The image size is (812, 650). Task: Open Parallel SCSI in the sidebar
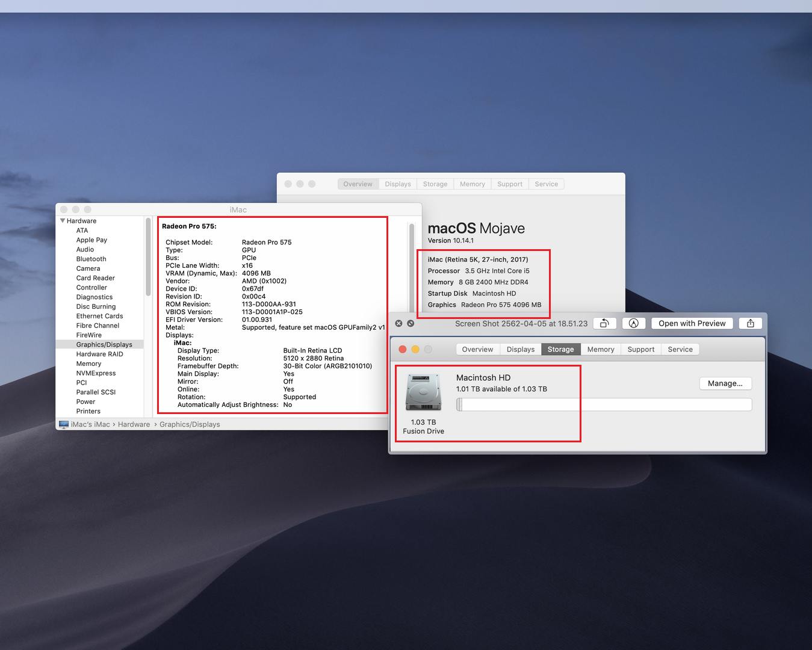pyautogui.click(x=96, y=392)
